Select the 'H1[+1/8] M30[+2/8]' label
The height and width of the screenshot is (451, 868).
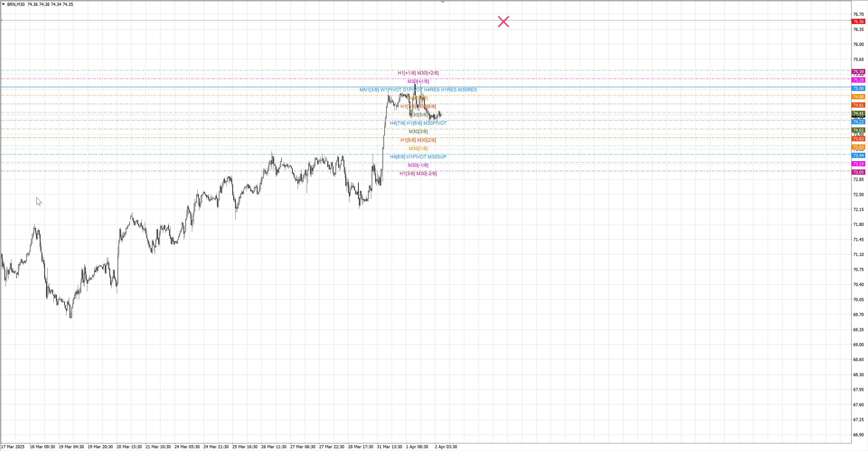pos(418,73)
